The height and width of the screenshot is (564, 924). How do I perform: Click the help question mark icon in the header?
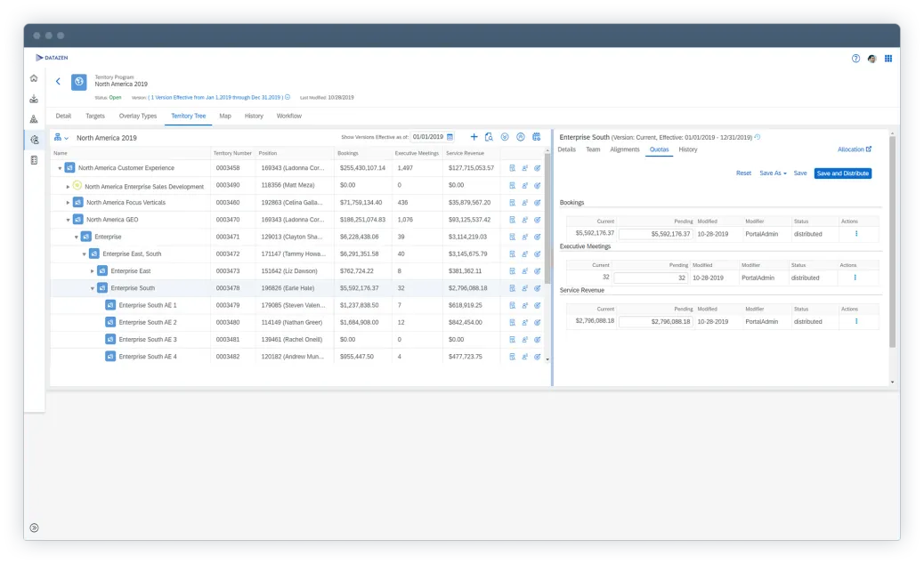[x=856, y=57]
